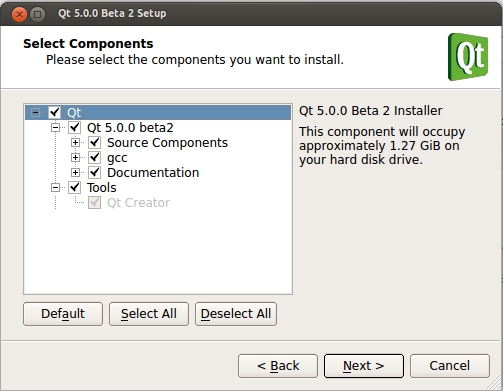Toggle the Tools checkbox

75,187
